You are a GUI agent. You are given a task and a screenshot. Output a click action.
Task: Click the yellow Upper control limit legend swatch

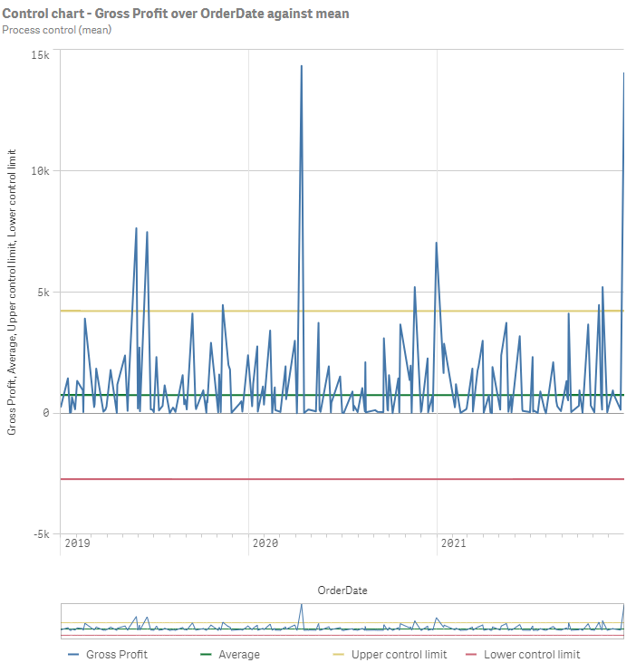(x=337, y=655)
